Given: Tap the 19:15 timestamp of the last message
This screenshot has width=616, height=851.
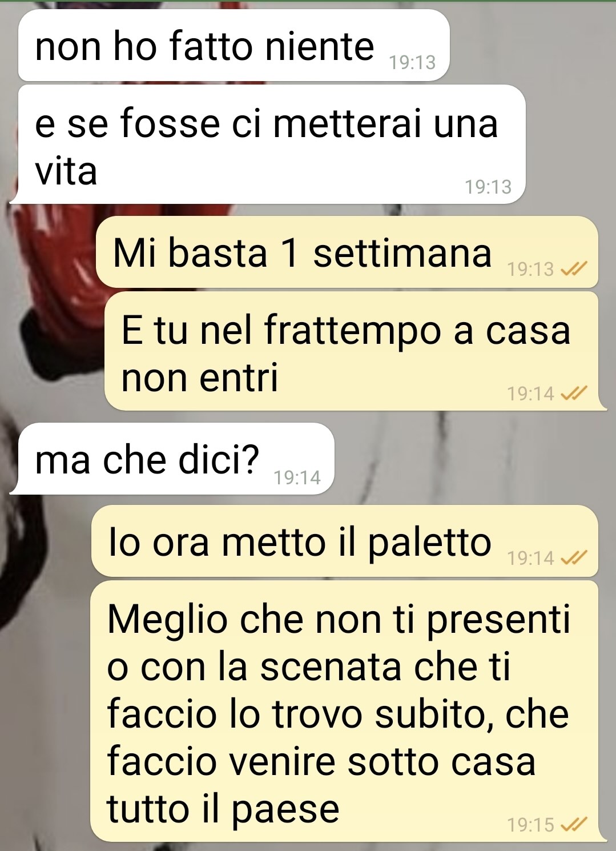Looking at the screenshot, I should pyautogui.click(x=530, y=825).
